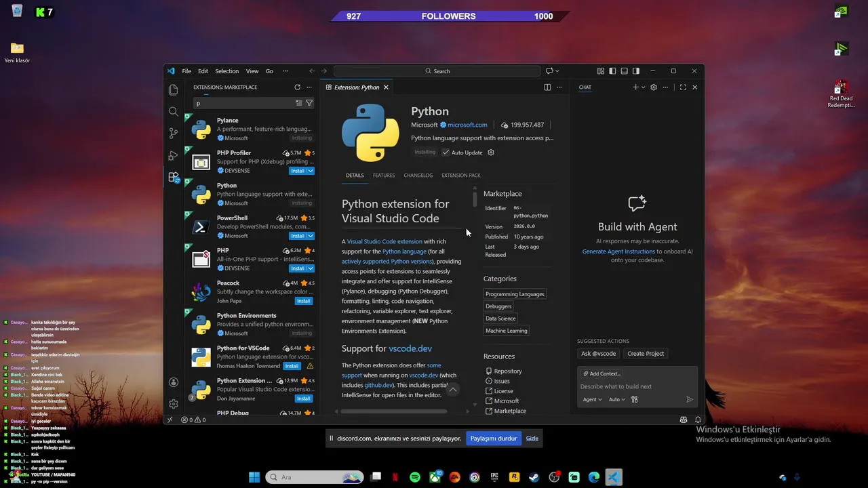Open the Accounts menu icon
Image resolution: width=868 pixels, height=488 pixels.
click(x=174, y=382)
